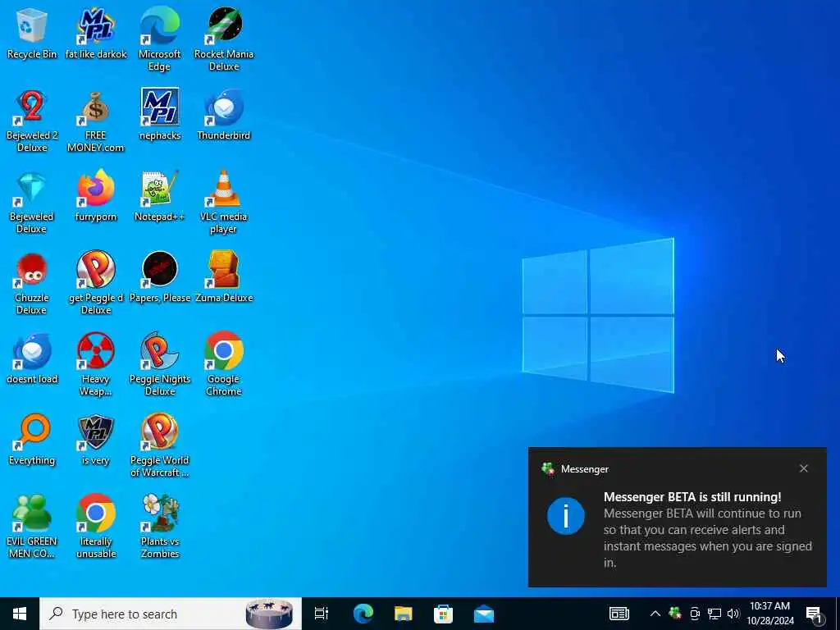Viewport: 840px width, 630px height.
Task: Select 'get Peggle d Deluxe' shortcut
Action: coord(96,283)
